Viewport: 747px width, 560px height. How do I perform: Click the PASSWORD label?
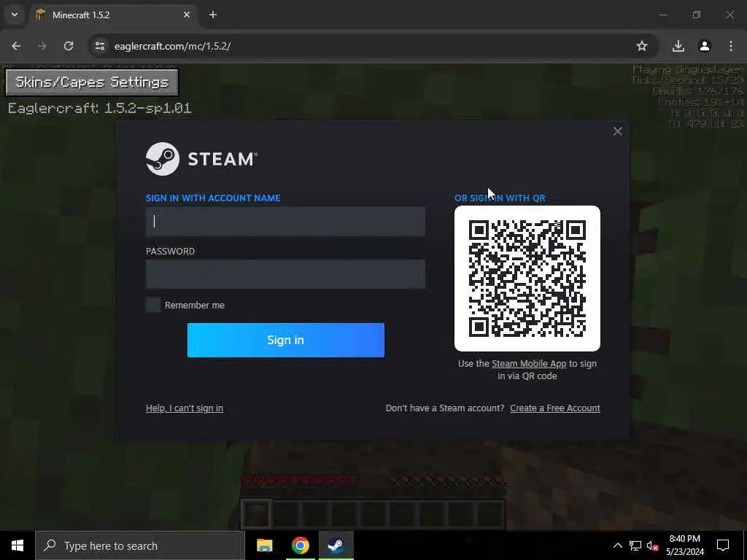170,252
